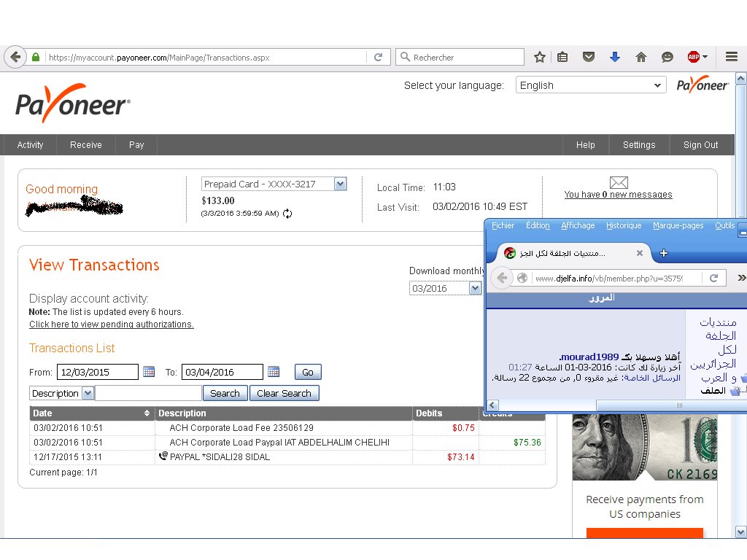Click the Rechercher search box
Image resolution: width=747 pixels, height=560 pixels.
[x=460, y=57]
